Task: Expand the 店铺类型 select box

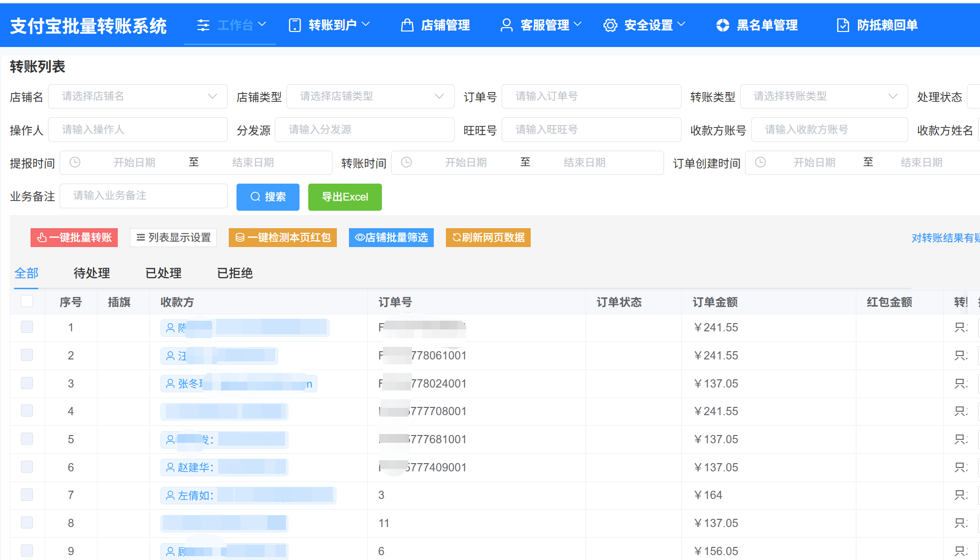Action: [370, 96]
